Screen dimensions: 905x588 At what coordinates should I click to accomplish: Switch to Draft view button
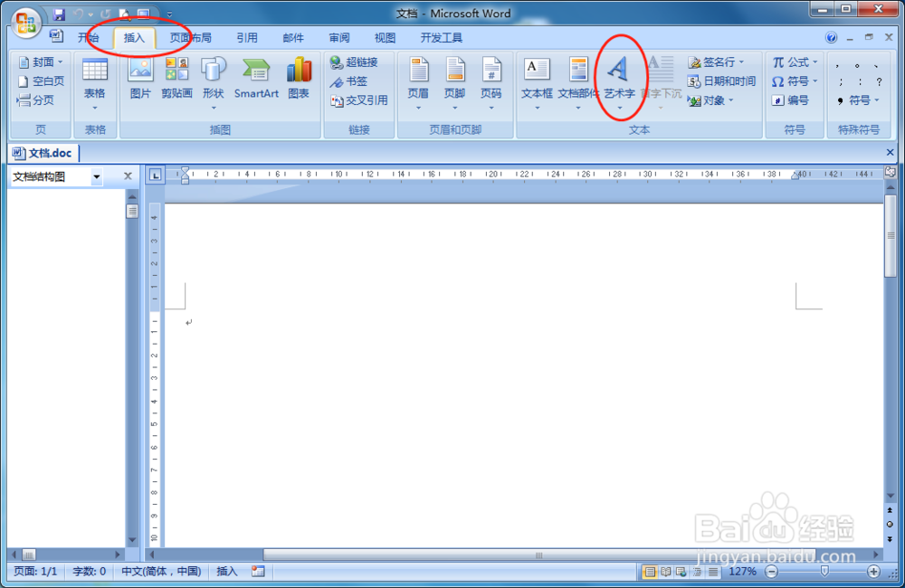tap(713, 572)
